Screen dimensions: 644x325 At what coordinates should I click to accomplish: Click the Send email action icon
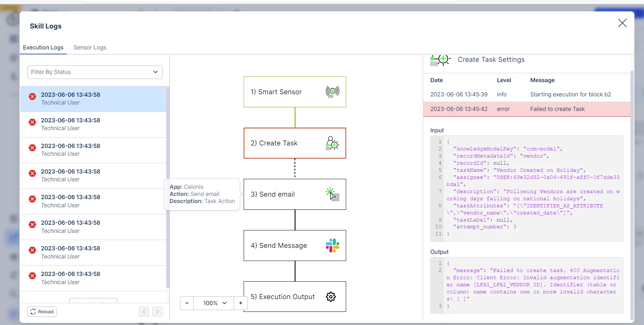(x=332, y=194)
